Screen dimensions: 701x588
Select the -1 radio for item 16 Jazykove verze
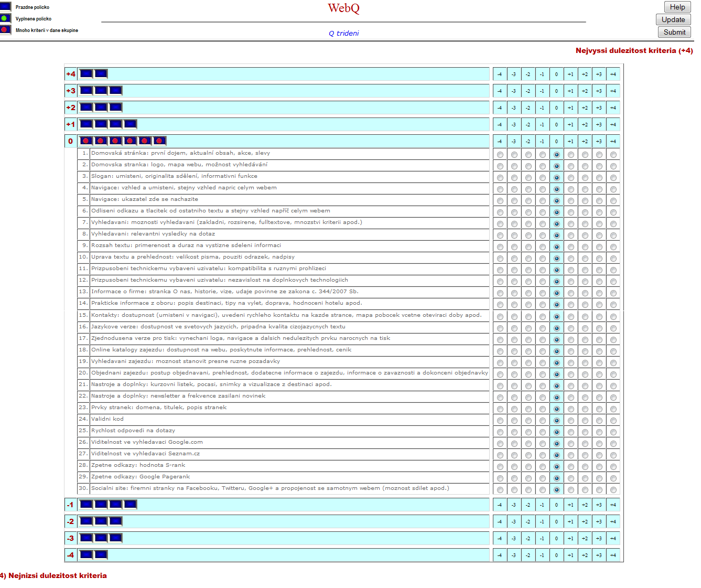point(543,328)
